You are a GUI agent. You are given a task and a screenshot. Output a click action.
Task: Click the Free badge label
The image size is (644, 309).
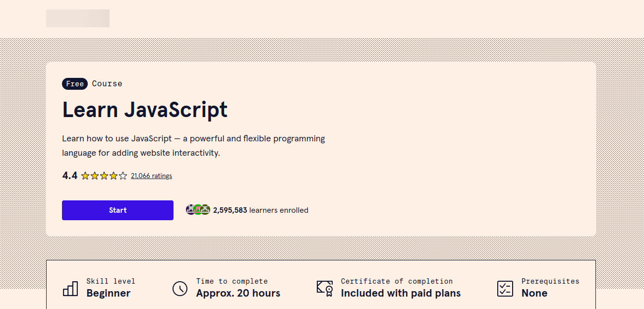pyautogui.click(x=75, y=84)
